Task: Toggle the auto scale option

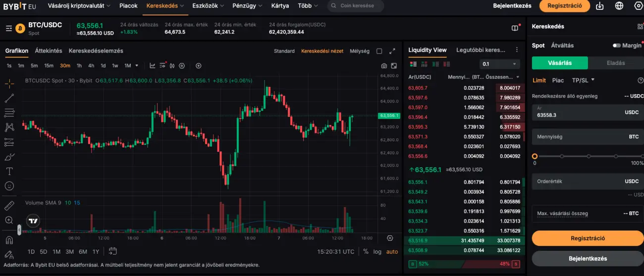Action: (392, 252)
